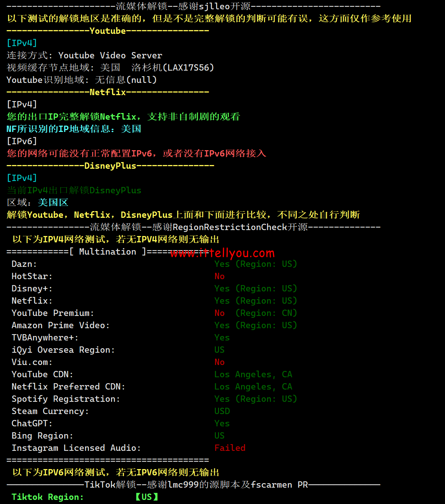Viewport: 445px width, 504px height.
Task: Click the ChatGPT row label
Action: pos(32,423)
